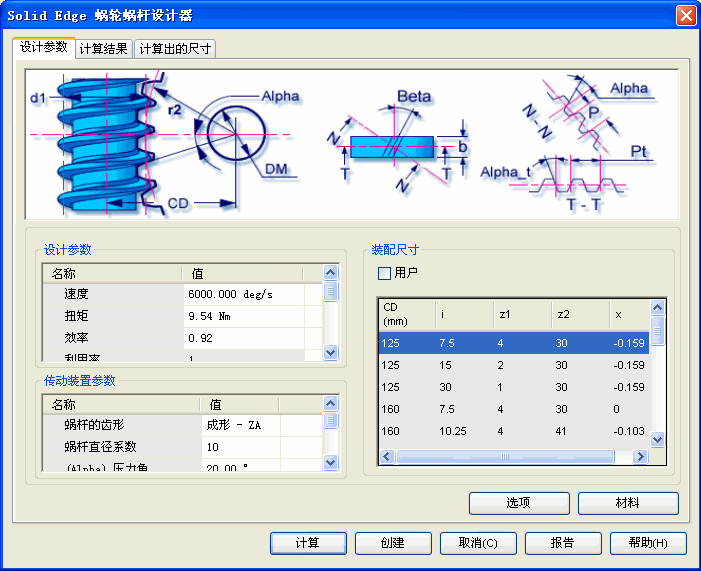Enable the 用户 checkbox
This screenshot has height=571, width=701.
384,273
